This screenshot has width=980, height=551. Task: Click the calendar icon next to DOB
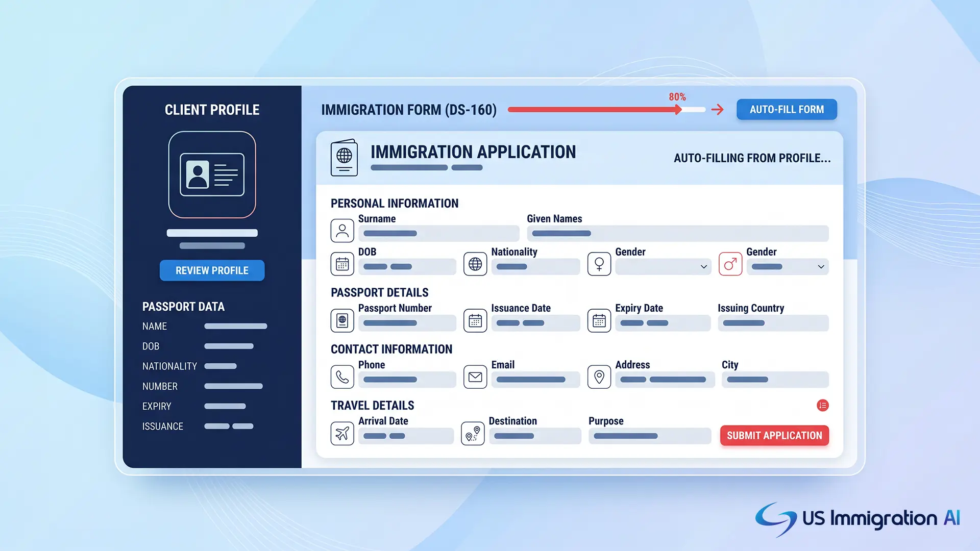342,264
